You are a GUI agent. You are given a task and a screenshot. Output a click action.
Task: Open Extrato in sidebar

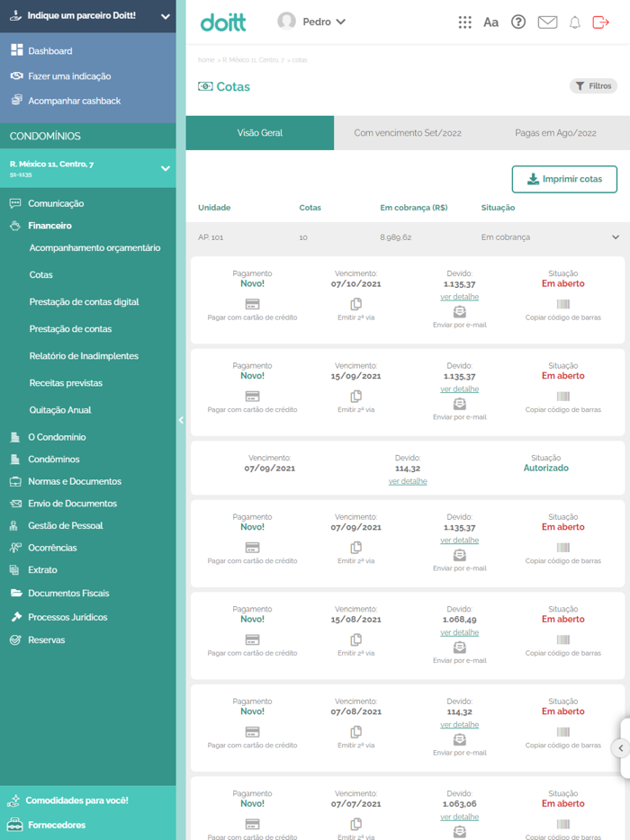[42, 570]
